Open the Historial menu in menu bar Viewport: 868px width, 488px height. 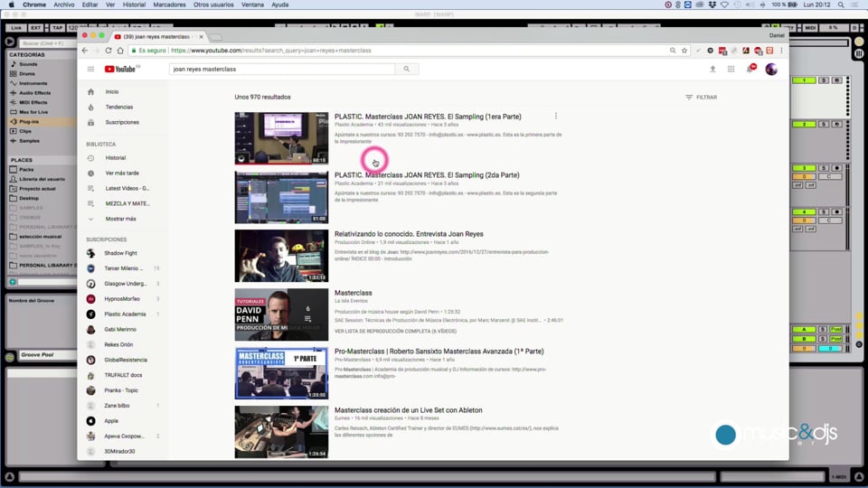pos(134,5)
